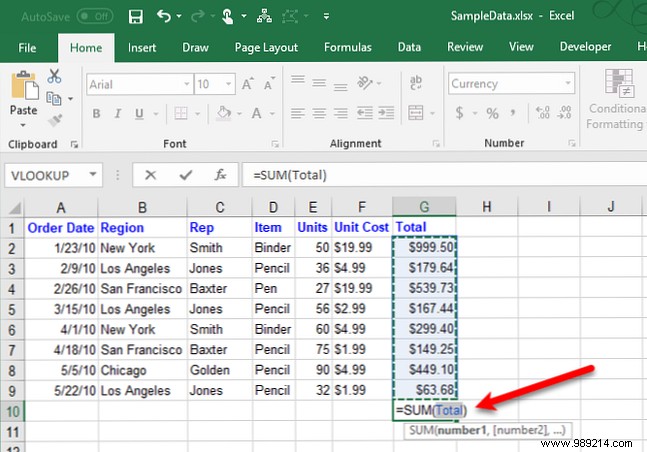Click the Select All corner triangle
647x452 pixels.
(15, 207)
